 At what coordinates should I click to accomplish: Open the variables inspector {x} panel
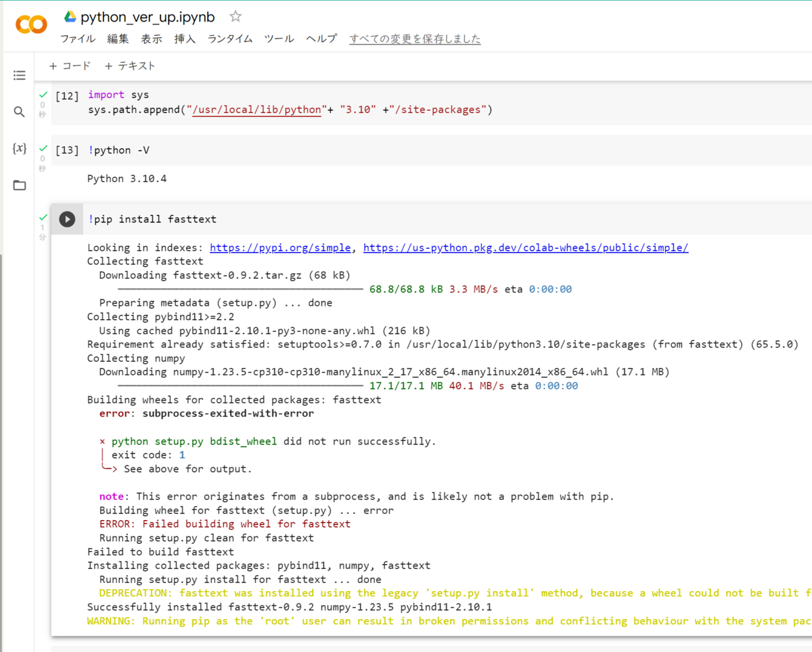coord(19,149)
